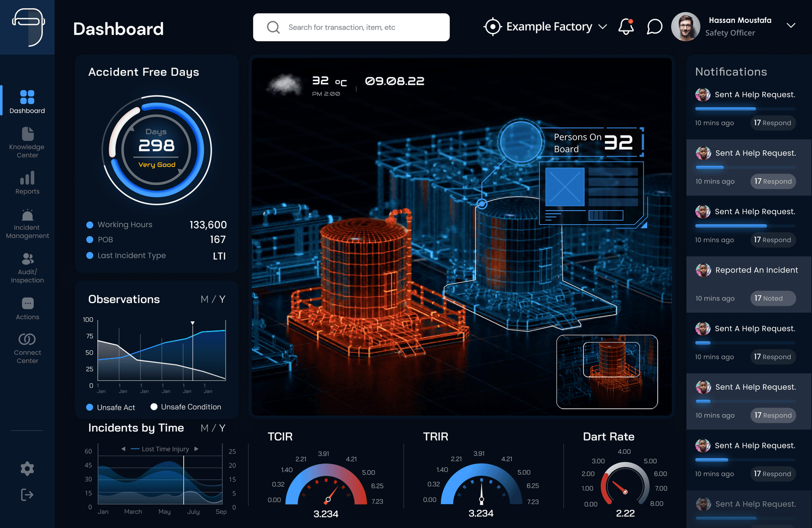Click the Dart Rate gauge dial

pyautogui.click(x=625, y=483)
